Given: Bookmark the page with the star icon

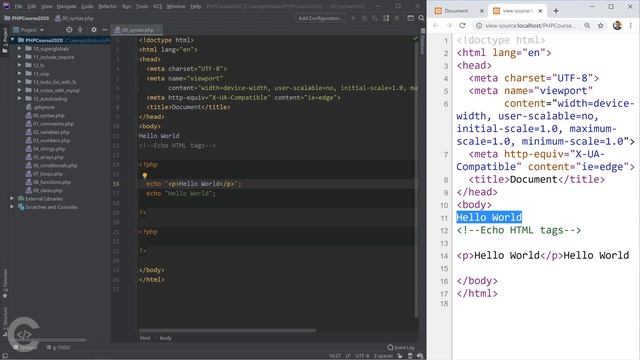Looking at the screenshot, I should (600, 25).
